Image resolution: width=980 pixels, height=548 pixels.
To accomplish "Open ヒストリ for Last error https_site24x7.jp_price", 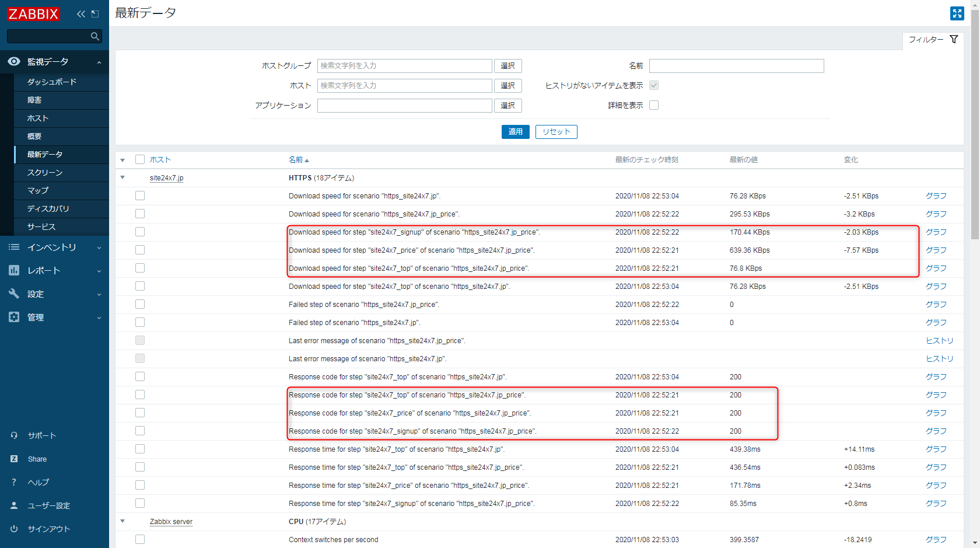I will [940, 341].
